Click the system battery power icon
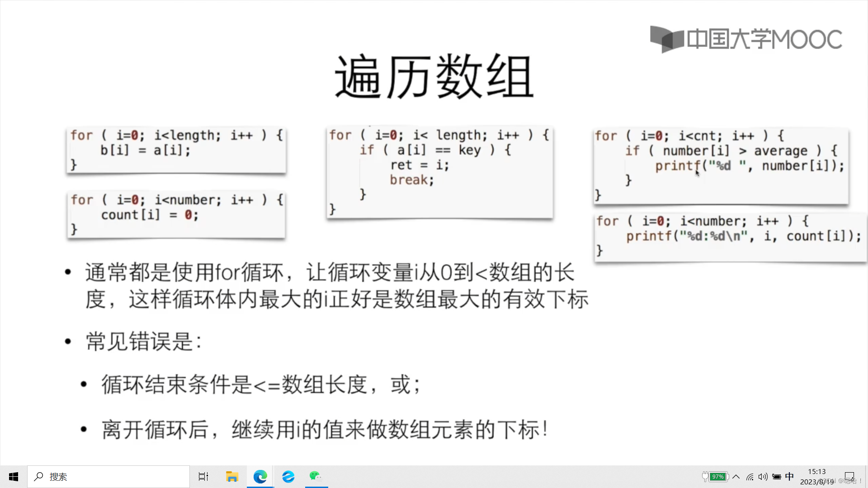868x488 pixels. pos(777,477)
